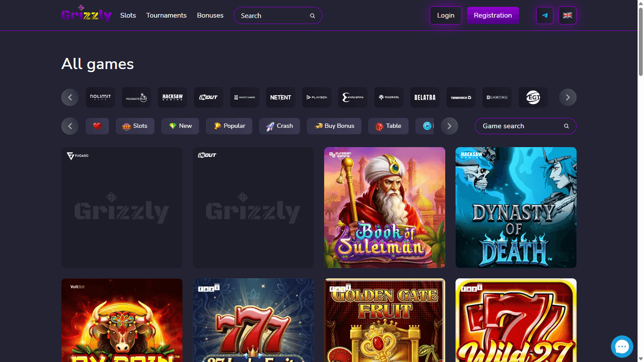Screen dimensions: 644x362
Task: Filter by Pragmatic Play provider
Action: [137, 97]
